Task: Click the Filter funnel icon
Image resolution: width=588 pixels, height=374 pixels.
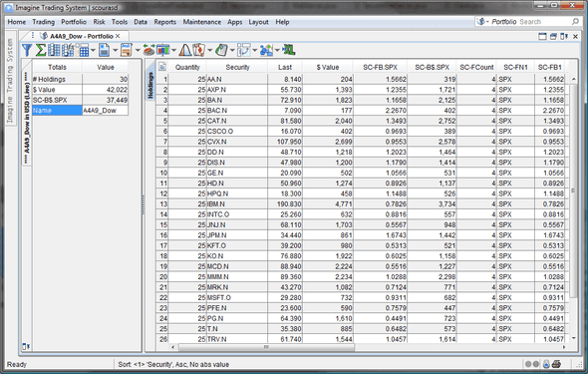Action: 27,50
